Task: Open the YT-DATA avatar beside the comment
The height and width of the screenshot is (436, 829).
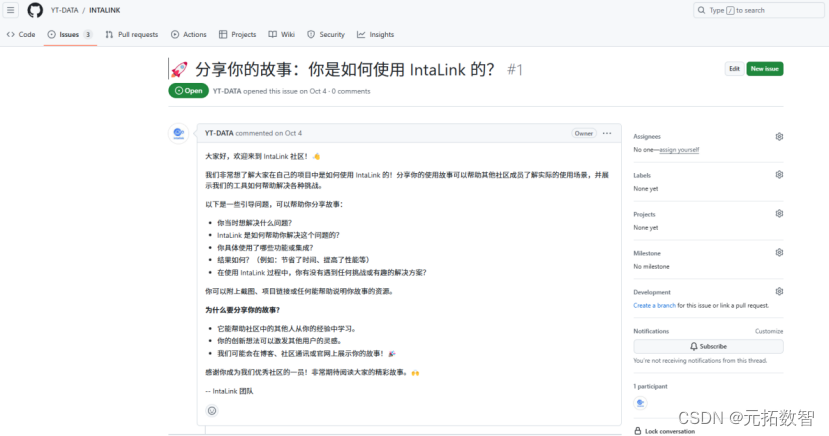Action: [x=179, y=133]
